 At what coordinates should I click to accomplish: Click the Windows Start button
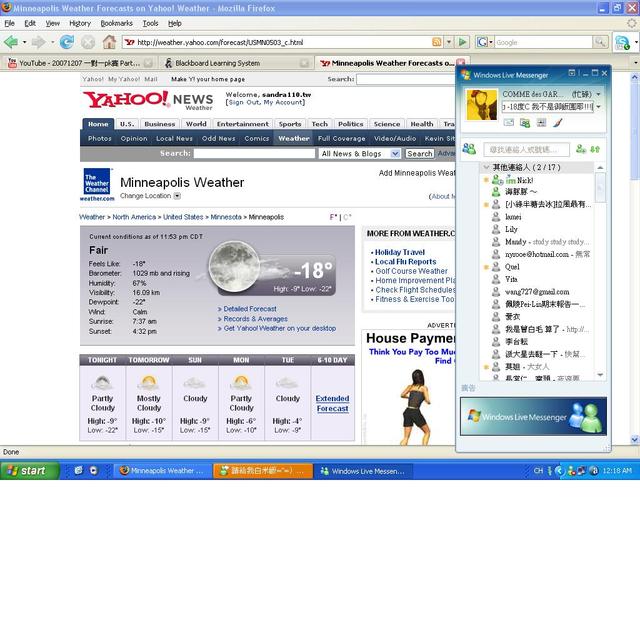(29, 471)
